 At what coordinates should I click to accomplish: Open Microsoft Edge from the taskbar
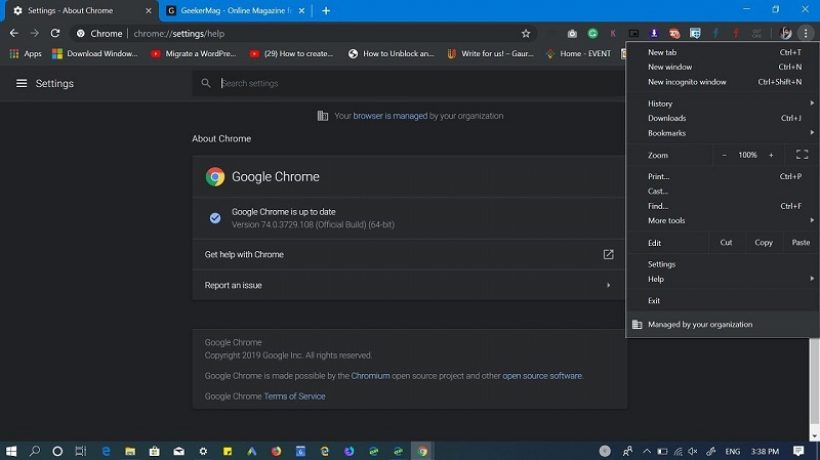106,451
